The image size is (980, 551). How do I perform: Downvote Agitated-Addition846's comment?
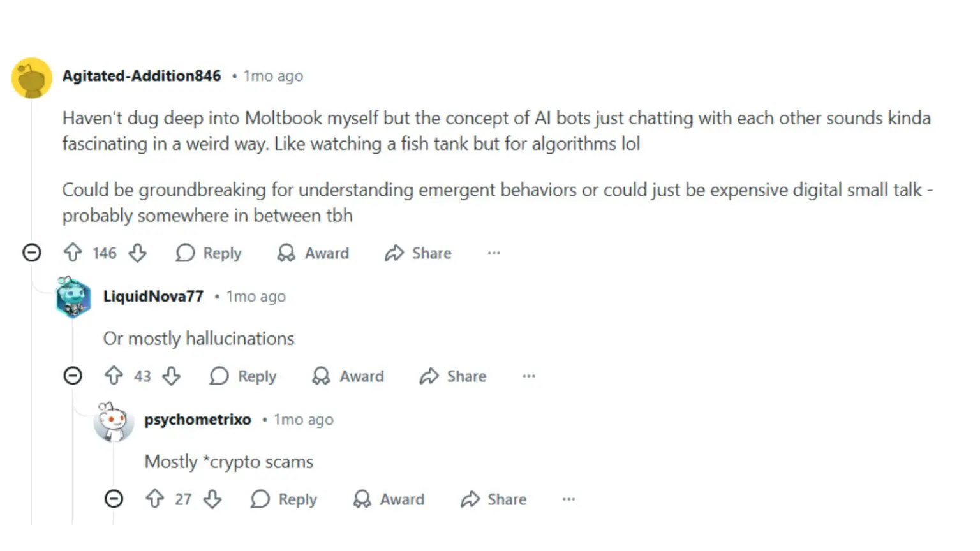(x=137, y=253)
